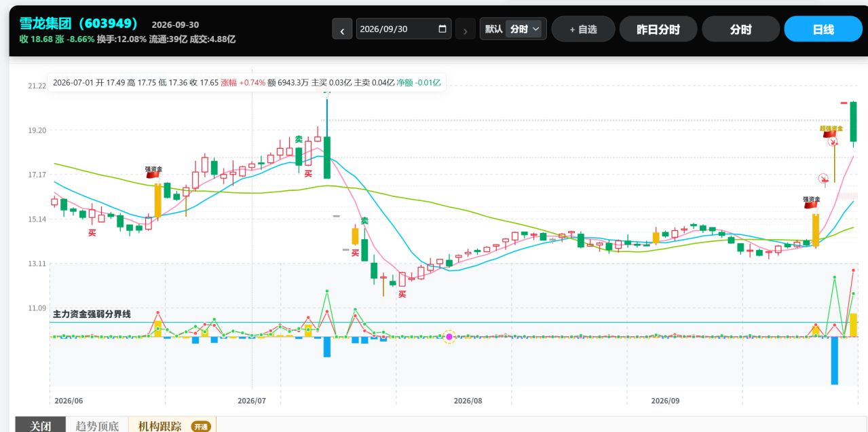The height and width of the screenshot is (432, 868).
Task: Click the tall blue capital-flow bar in late September
Action: 835,360
